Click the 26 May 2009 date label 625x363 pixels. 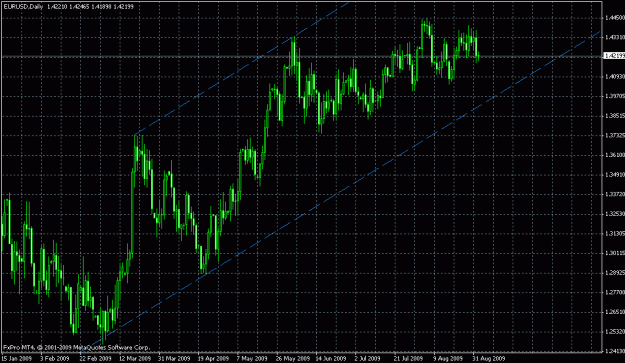[x=293, y=359]
